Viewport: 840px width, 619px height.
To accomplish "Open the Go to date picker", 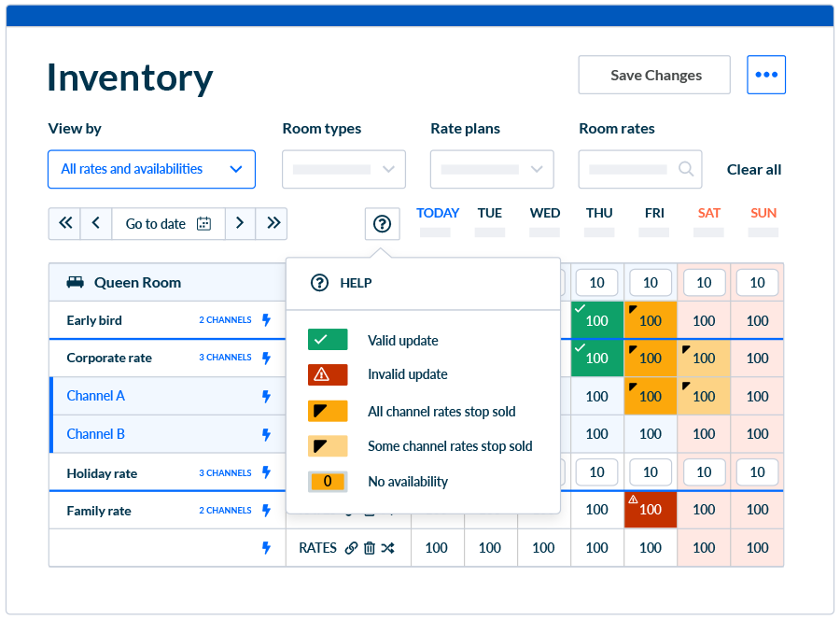I will pyautogui.click(x=168, y=224).
